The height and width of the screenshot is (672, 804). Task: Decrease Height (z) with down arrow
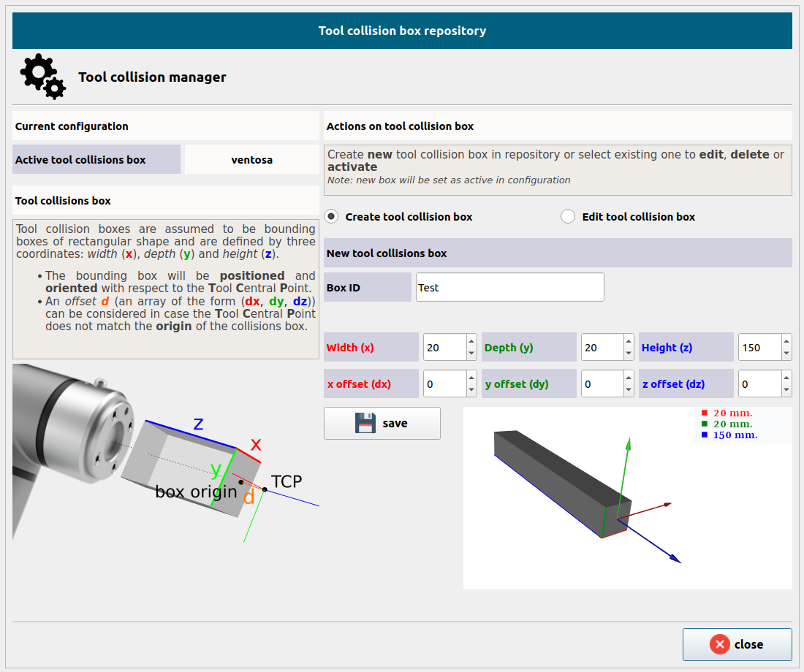coord(786,354)
